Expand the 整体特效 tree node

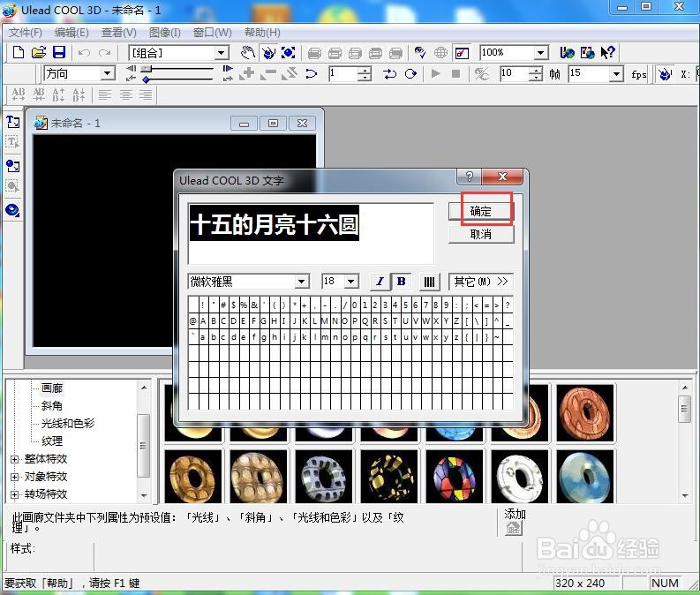click(x=14, y=459)
